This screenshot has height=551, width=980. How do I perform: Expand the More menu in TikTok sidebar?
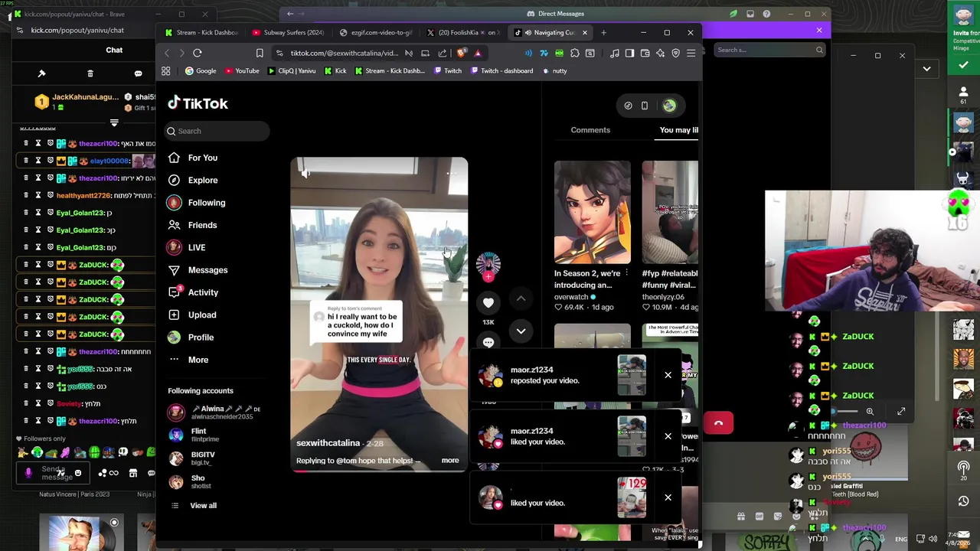point(188,360)
